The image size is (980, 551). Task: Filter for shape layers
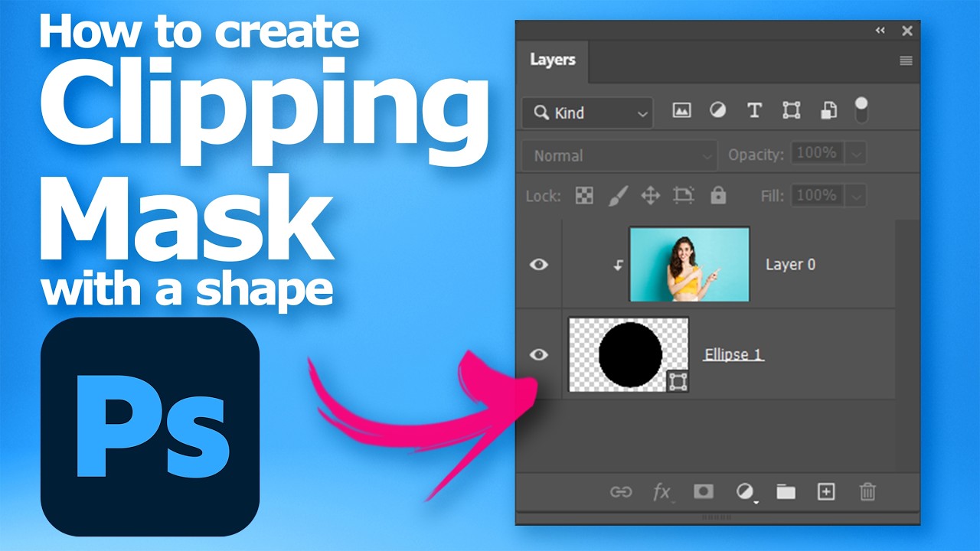pos(791,111)
